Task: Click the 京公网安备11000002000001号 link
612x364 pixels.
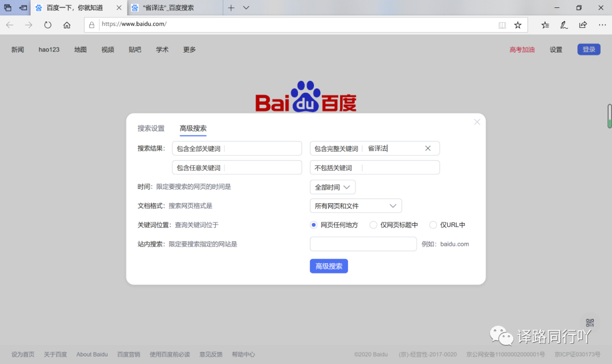Action: [505, 354]
